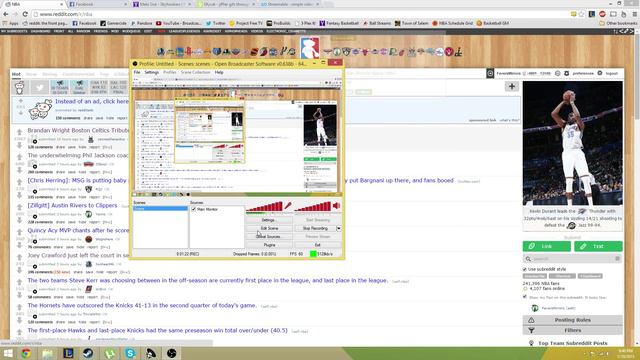Click the reddit alien snoo icon
Screen dimensions: 640x360
20,87
